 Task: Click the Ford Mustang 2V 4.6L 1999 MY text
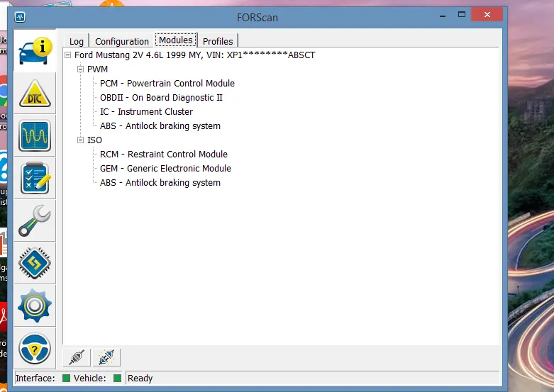coord(138,55)
